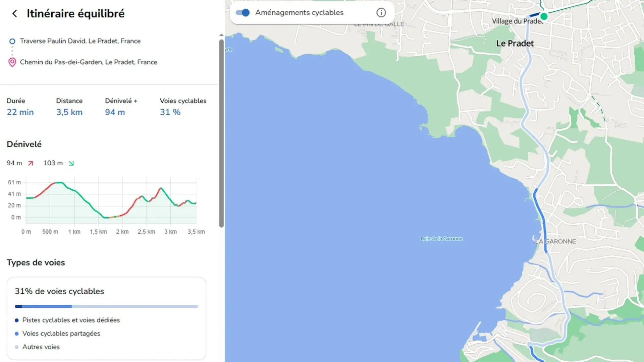Viewport: 644px width, 362px height.
Task: Click the green start point marker on map
Action: tap(544, 16)
